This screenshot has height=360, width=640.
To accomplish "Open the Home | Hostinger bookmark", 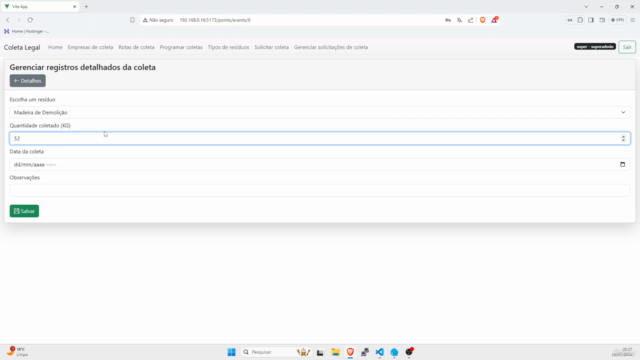I will [26, 31].
